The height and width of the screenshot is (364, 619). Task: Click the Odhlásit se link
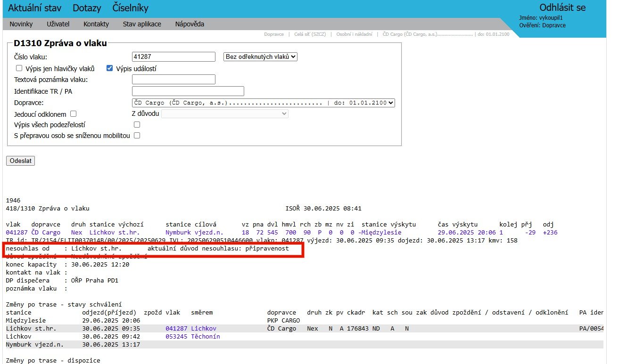(562, 8)
